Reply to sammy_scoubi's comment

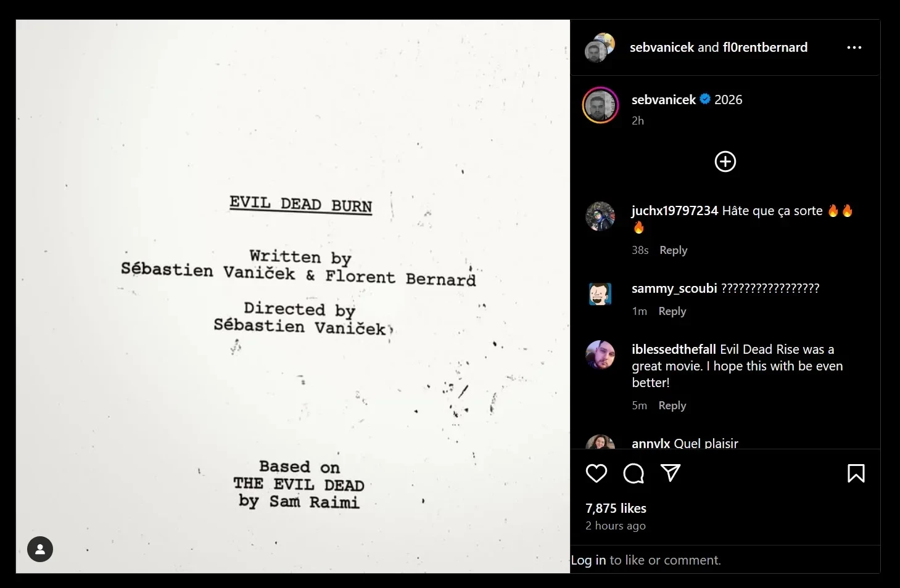point(672,311)
